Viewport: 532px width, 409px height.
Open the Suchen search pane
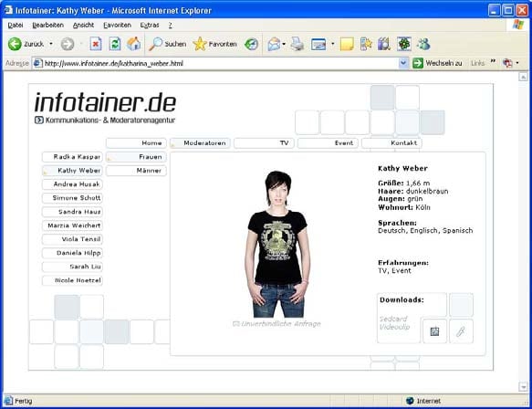click(168, 44)
